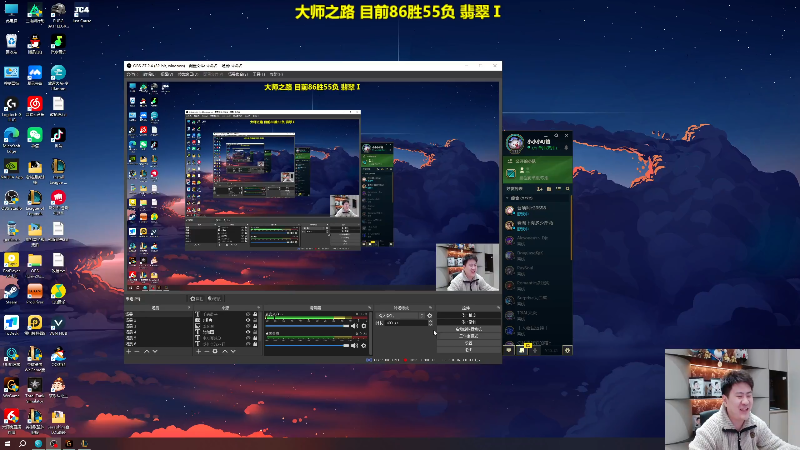Click friend folder icon in League client
Image resolution: width=800 pixels, height=450 pixels.
point(549,189)
